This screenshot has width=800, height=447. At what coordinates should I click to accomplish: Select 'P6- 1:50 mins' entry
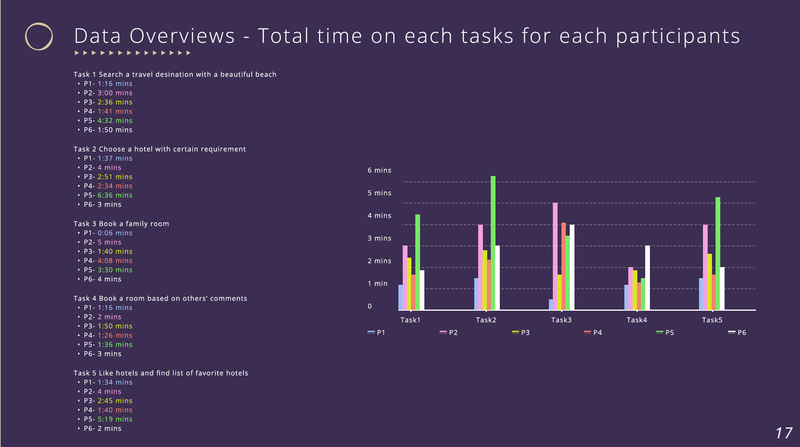click(108, 130)
